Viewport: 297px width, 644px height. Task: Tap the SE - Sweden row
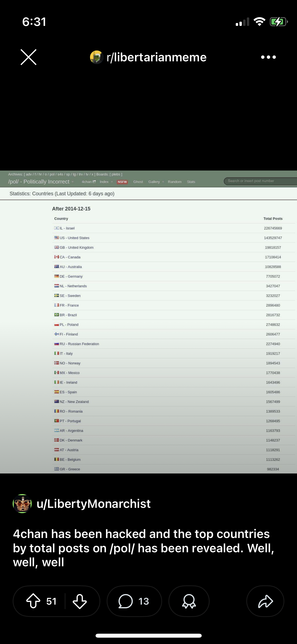(x=174, y=296)
